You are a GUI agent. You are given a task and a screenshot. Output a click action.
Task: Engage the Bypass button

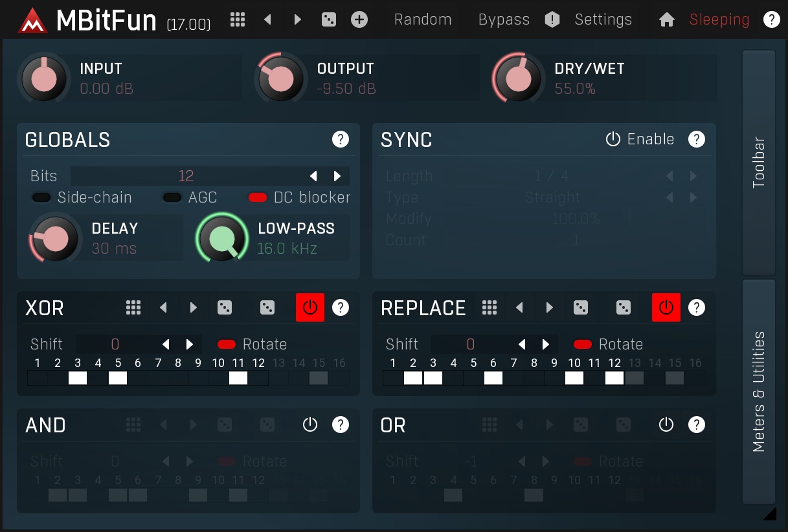coord(504,19)
